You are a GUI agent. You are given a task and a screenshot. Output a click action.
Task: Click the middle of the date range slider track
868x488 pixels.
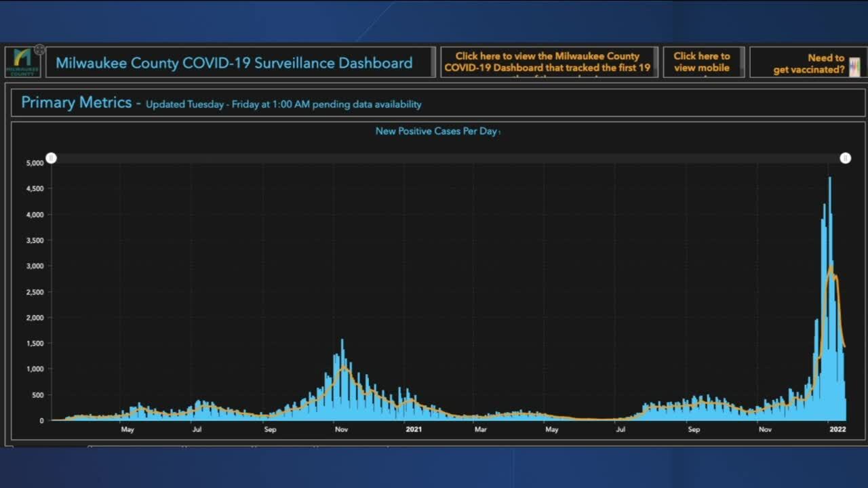coord(448,158)
